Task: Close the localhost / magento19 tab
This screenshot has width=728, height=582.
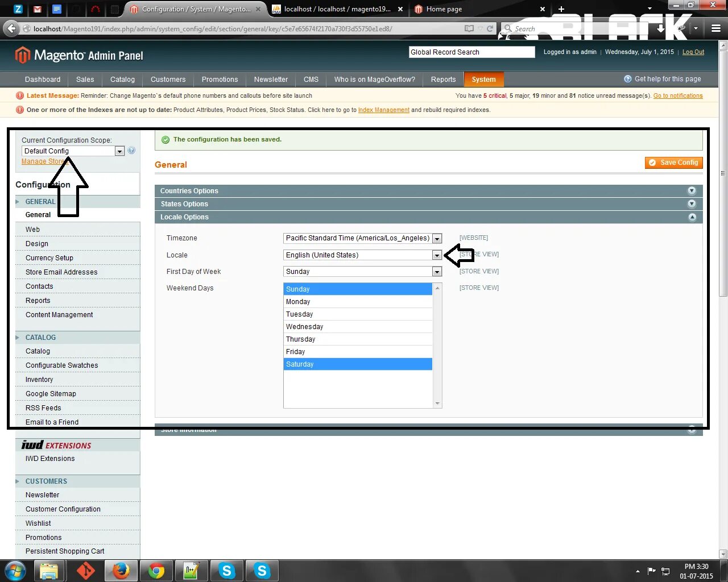Action: (x=400, y=9)
